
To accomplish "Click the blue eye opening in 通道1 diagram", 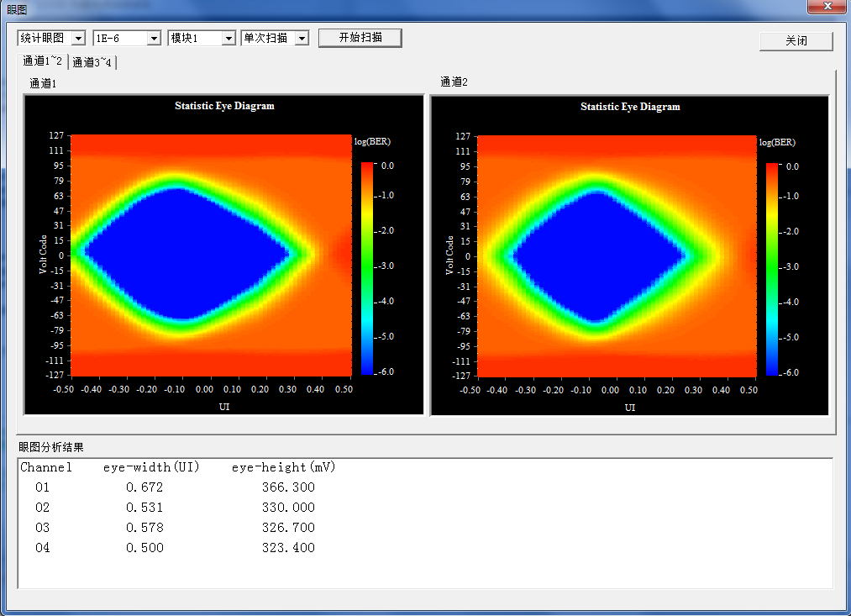I will pos(185,254).
